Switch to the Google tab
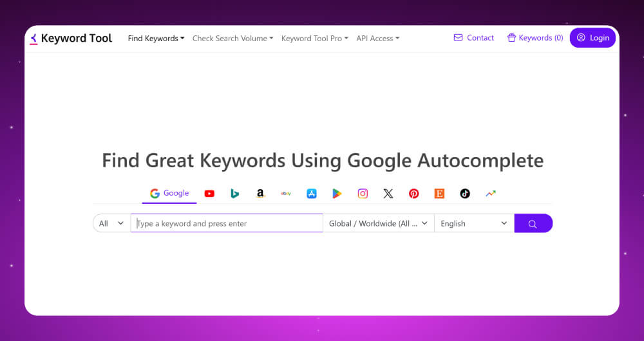 (x=169, y=193)
